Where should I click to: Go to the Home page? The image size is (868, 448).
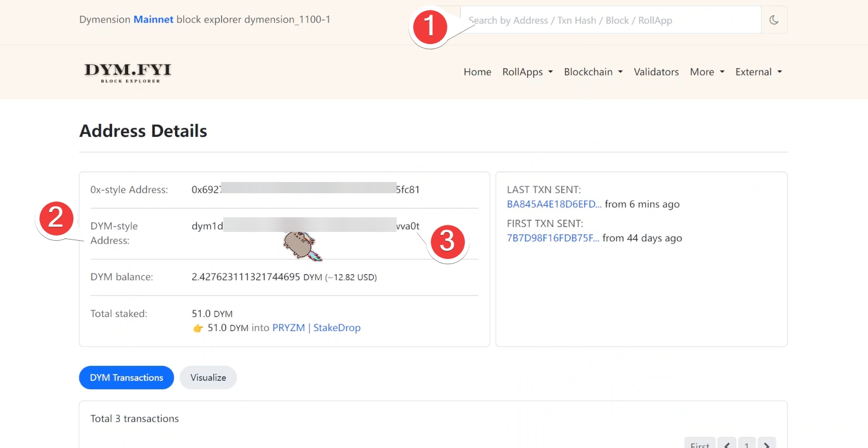point(477,72)
